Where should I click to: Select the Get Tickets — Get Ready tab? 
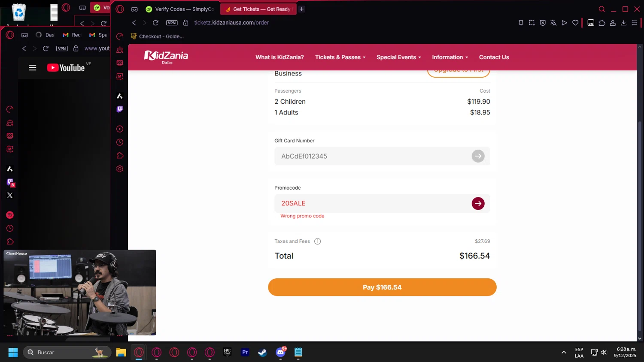coord(258,9)
